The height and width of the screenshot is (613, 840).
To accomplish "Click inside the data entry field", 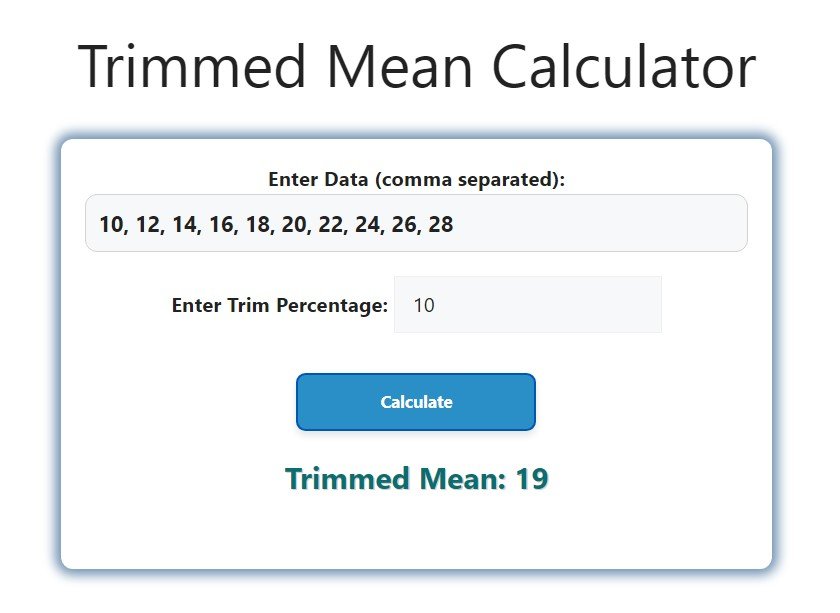I will pyautogui.click(x=415, y=222).
